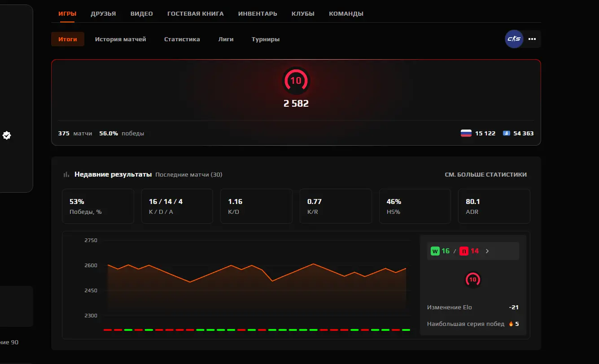This screenshot has width=599, height=364.
Task: Click the CS2 game icon
Action: click(x=514, y=39)
